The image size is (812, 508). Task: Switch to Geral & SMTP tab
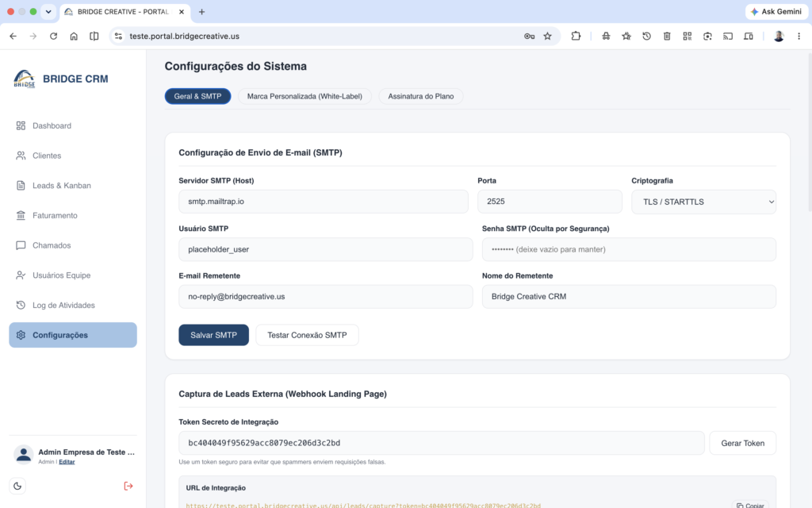point(197,96)
